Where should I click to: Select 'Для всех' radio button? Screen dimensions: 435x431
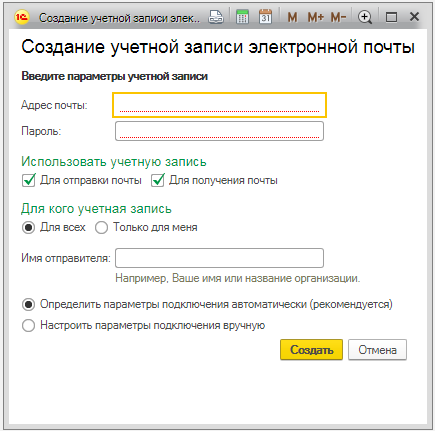(x=28, y=228)
